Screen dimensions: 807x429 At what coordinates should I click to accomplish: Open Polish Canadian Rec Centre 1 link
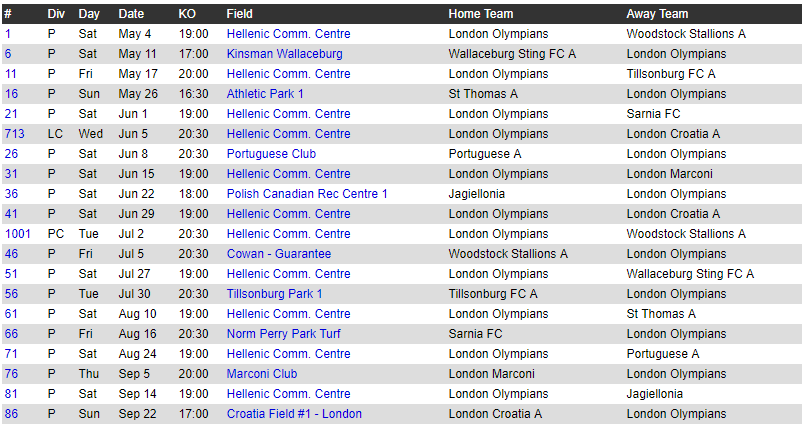pos(307,194)
